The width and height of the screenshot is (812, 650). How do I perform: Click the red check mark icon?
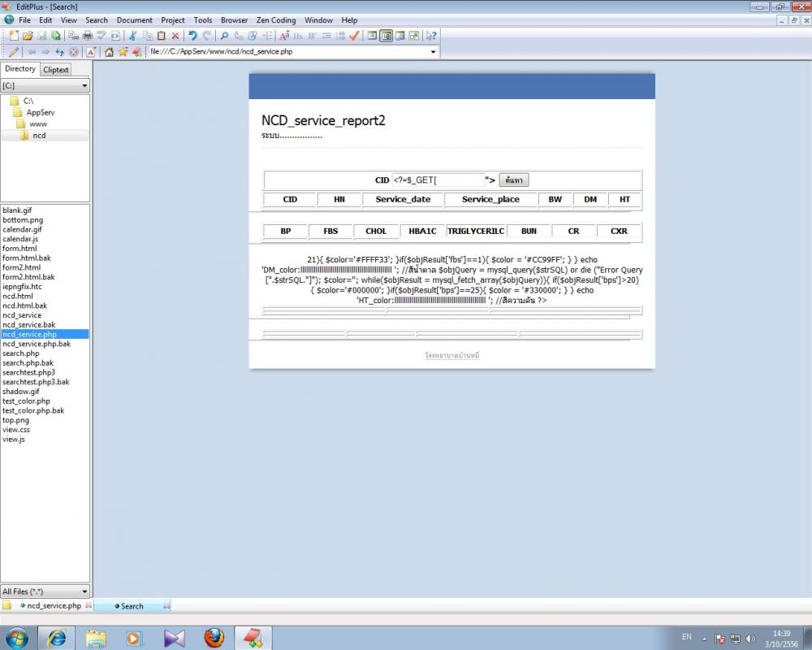click(354, 36)
